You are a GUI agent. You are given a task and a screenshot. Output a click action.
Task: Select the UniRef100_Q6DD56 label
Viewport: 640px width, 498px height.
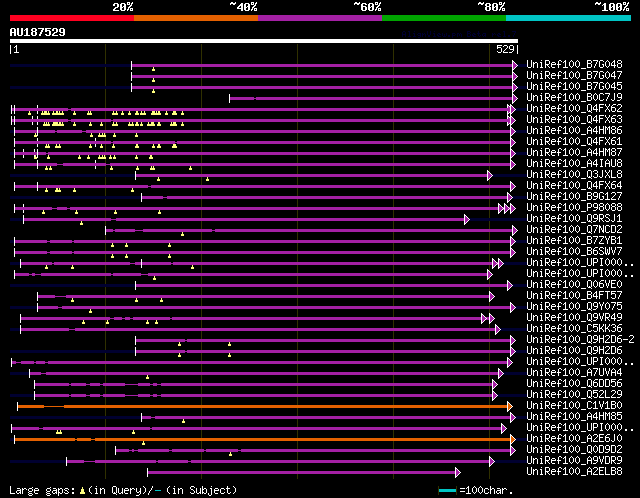click(574, 384)
